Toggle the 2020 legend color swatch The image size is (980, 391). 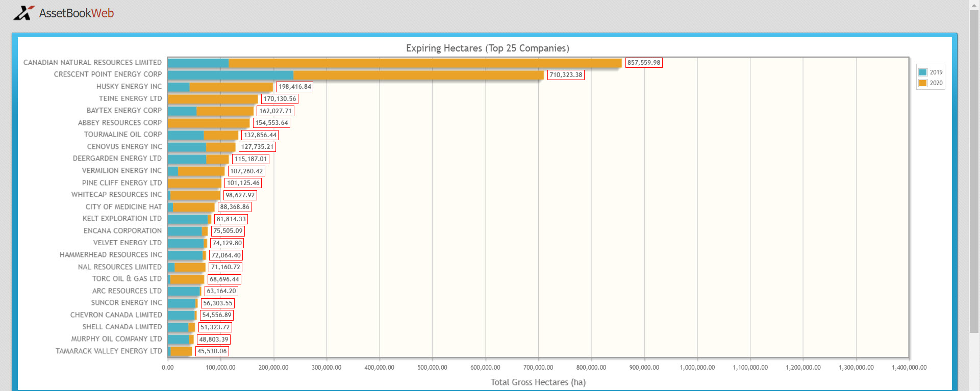click(922, 83)
